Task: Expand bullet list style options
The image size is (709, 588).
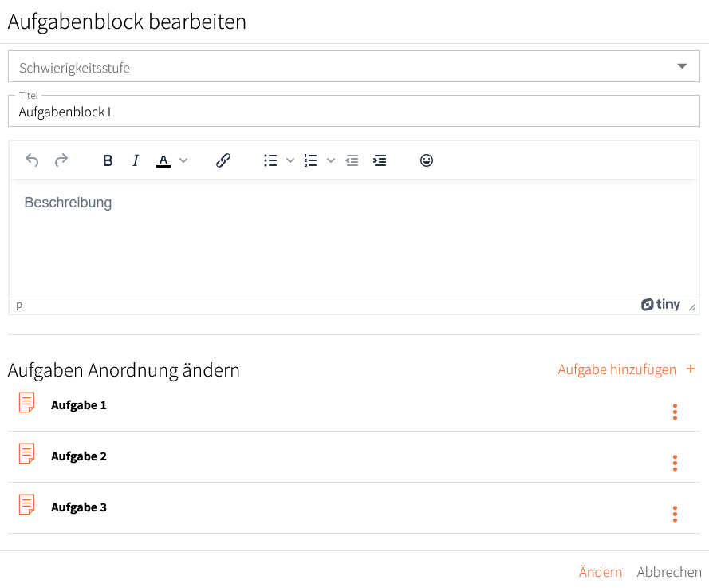Action: (x=290, y=160)
